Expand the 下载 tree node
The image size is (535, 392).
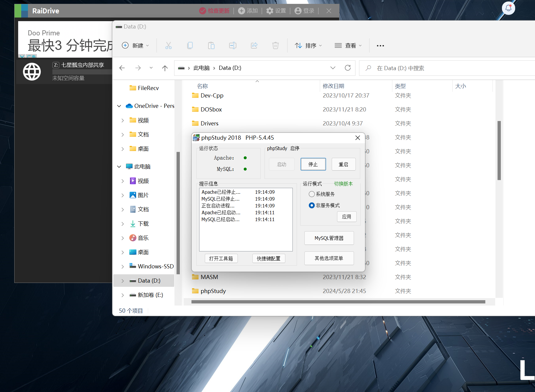tap(123, 224)
